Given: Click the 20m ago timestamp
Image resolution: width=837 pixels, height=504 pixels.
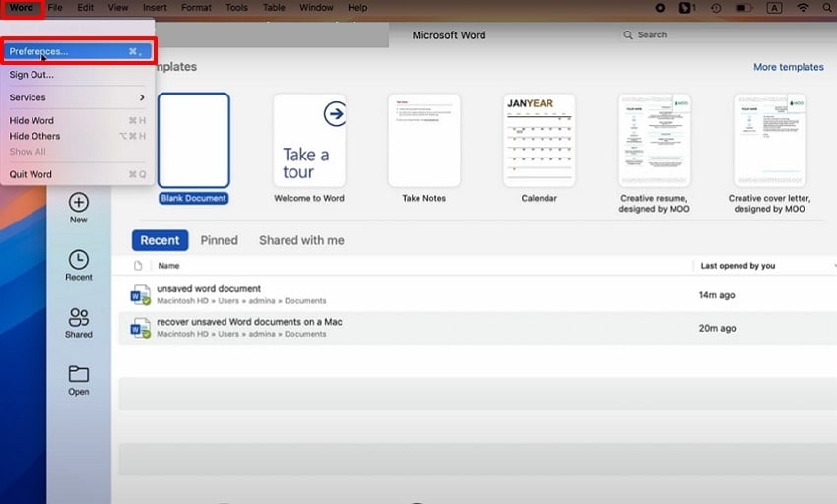Looking at the screenshot, I should point(718,328).
